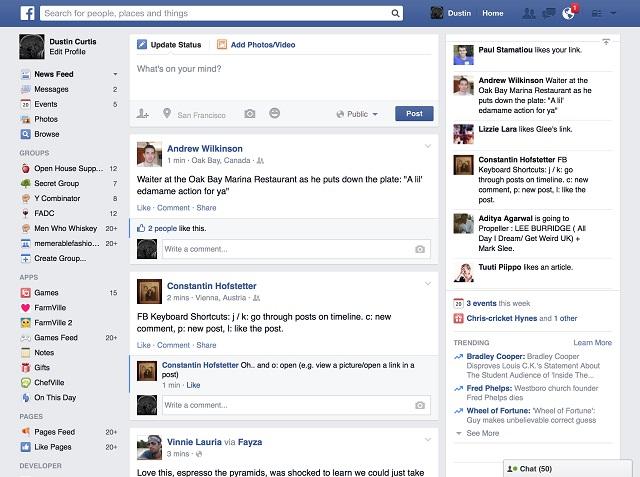Click Andrew Wilkinson's post profile thumbnail

point(149,154)
